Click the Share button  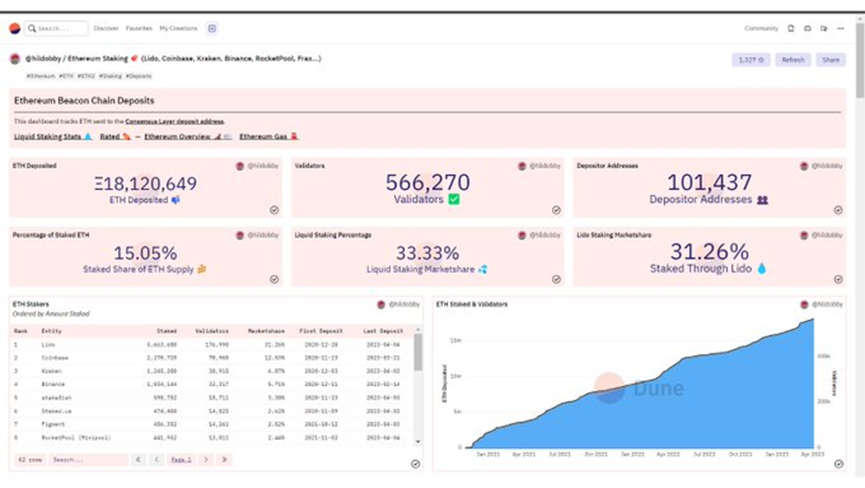tap(830, 60)
